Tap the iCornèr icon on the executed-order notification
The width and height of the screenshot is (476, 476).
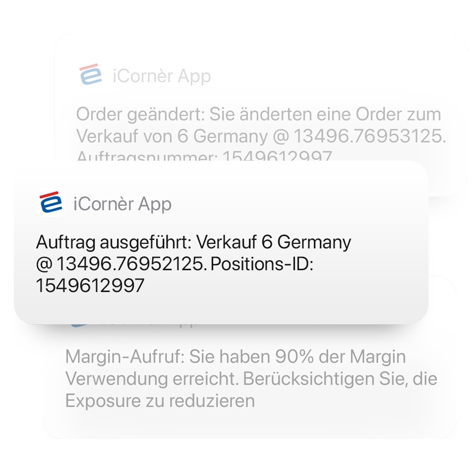(51, 202)
